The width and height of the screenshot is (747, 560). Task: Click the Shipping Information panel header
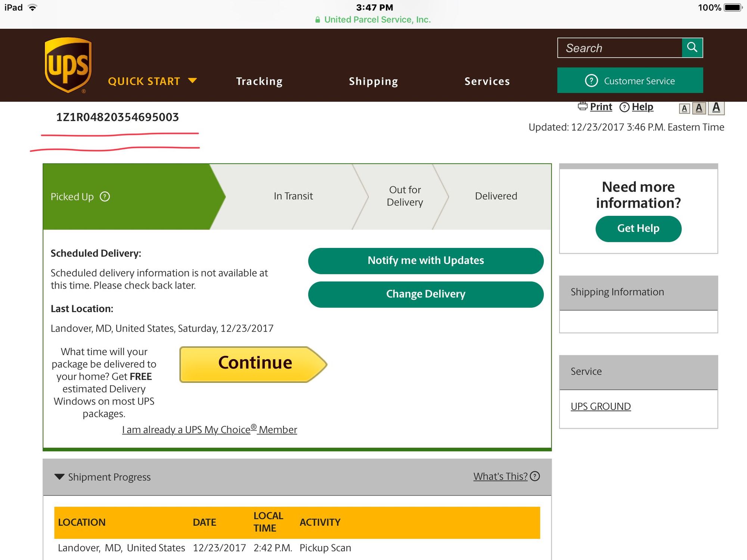tap(638, 292)
